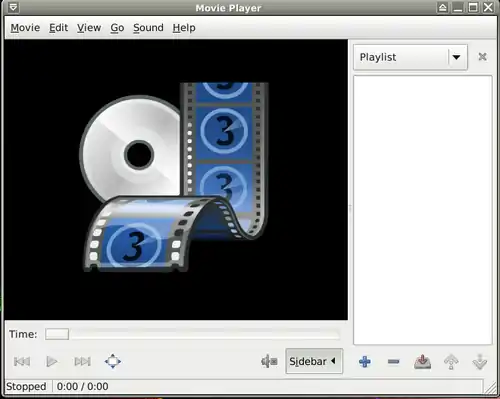Click the window menu icon in title bar
The width and height of the screenshot is (500, 399).
(x=13, y=7)
